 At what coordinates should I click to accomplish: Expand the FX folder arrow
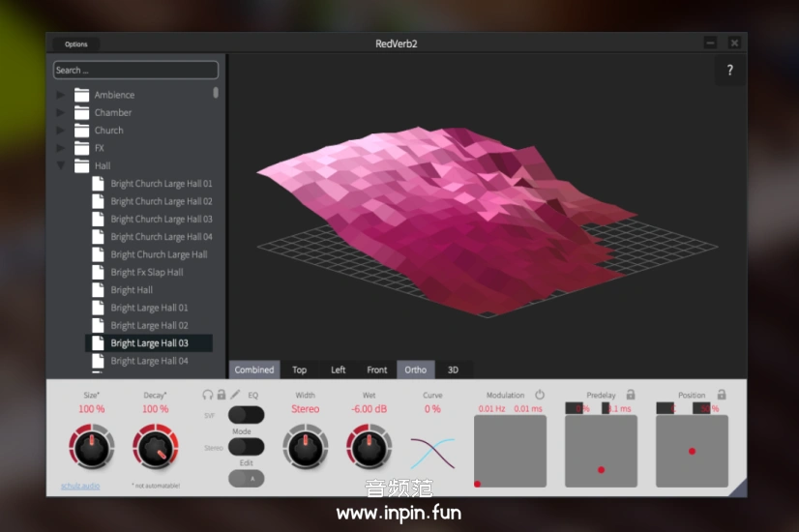[61, 148]
